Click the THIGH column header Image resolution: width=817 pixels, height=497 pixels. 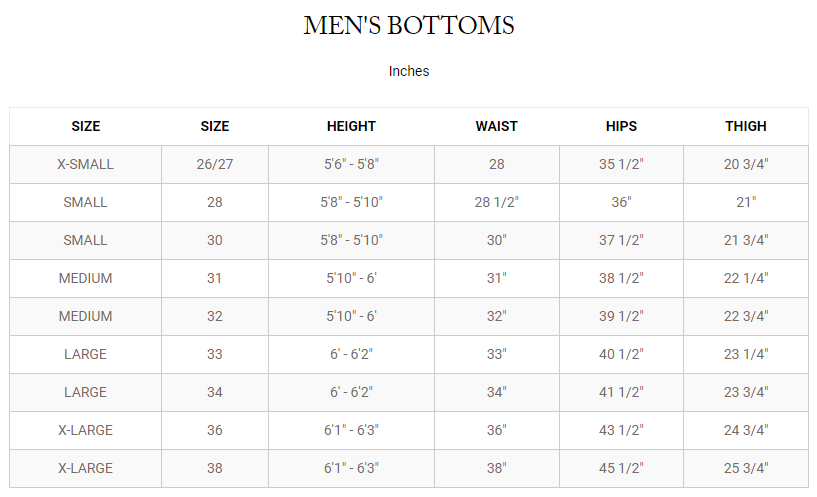(746, 126)
